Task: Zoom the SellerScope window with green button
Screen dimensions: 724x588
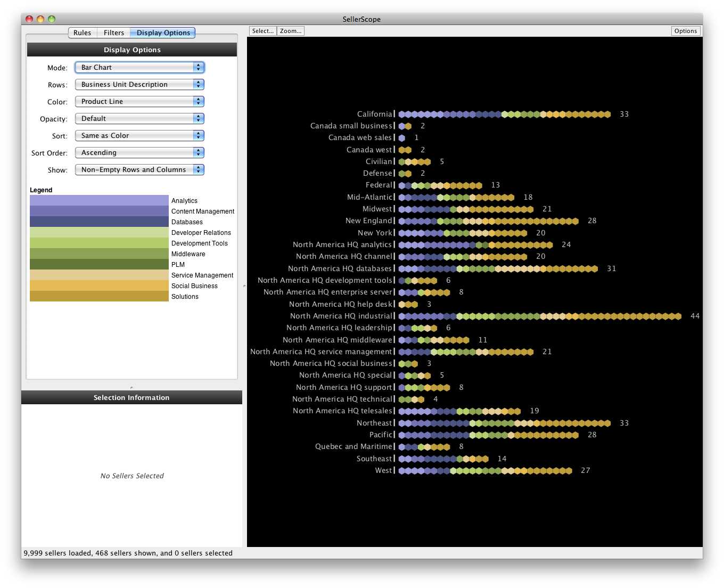Action: click(x=52, y=19)
